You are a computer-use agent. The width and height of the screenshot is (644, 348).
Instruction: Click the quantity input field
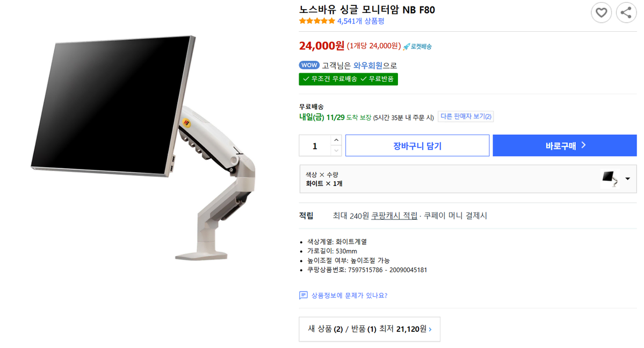pos(315,146)
